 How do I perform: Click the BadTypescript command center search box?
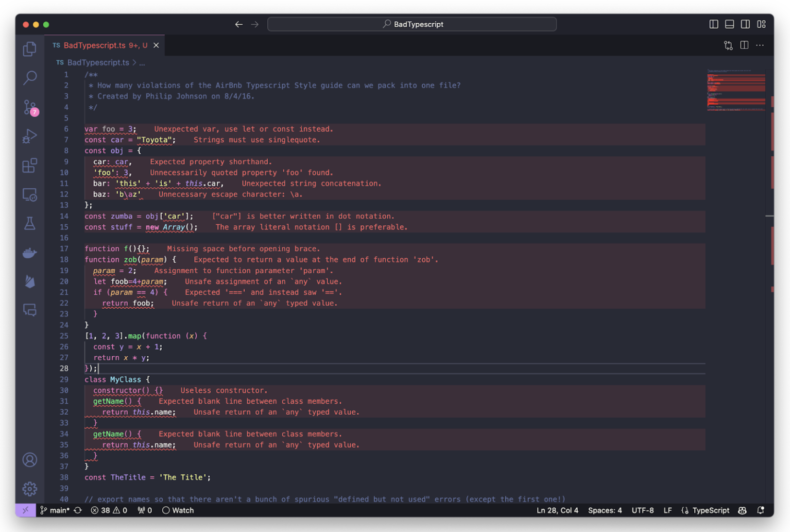412,24
